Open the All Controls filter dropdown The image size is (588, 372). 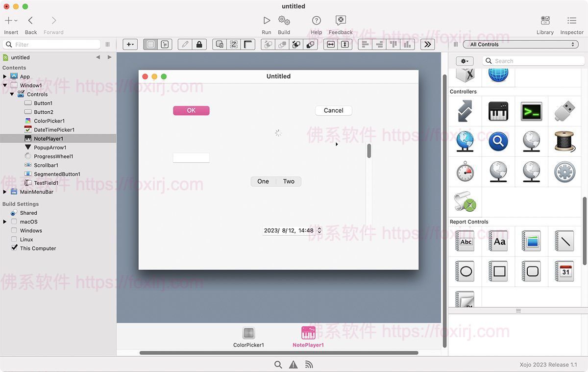coord(521,44)
